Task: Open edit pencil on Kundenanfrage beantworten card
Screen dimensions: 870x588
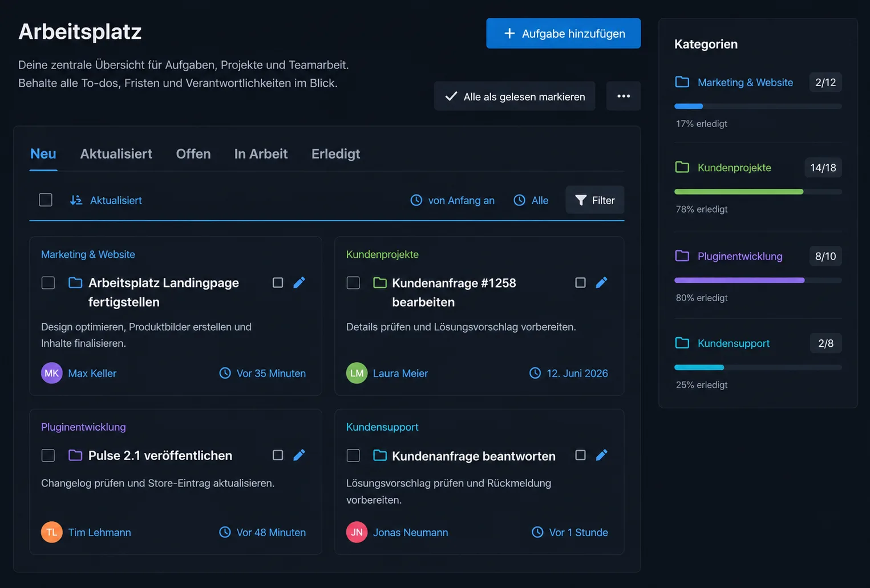Action: (x=601, y=455)
